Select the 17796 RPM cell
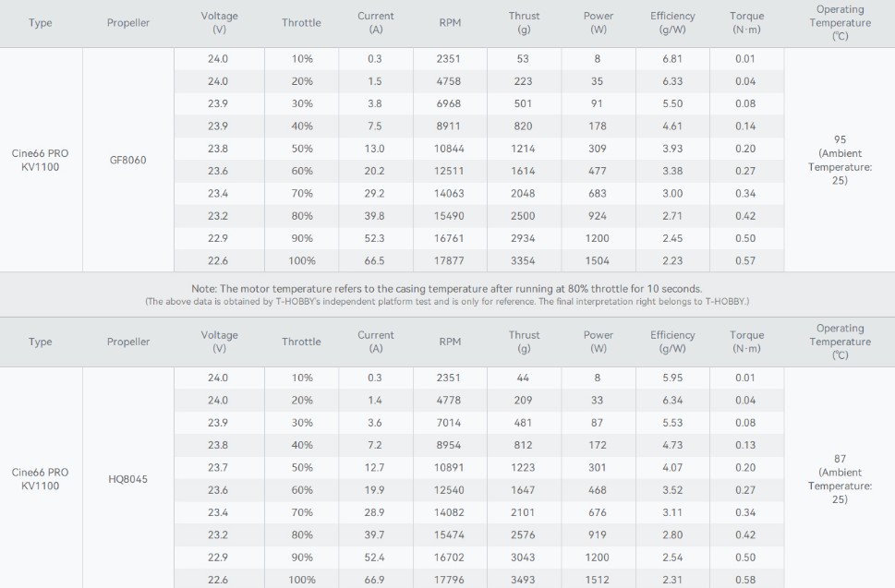 (x=450, y=580)
